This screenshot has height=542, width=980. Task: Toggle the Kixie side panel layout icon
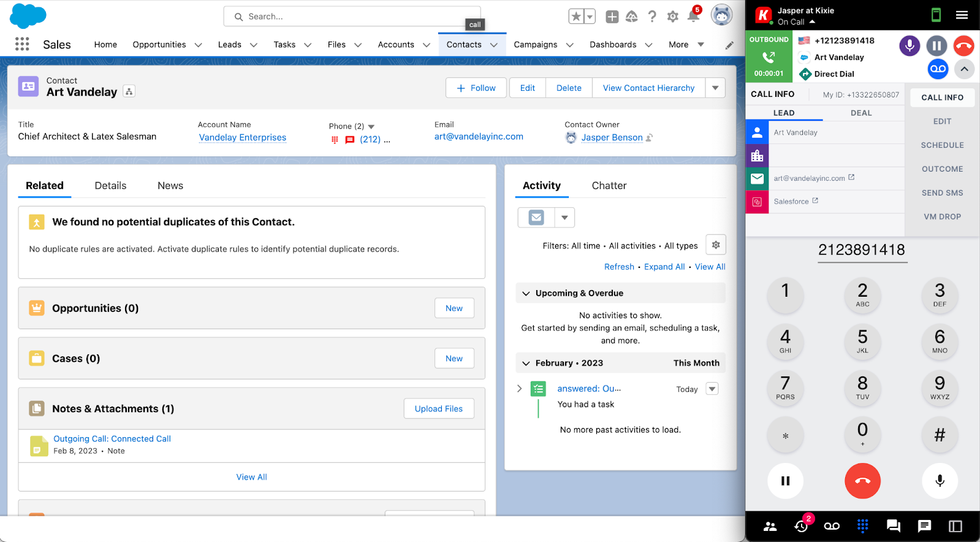[x=955, y=526]
